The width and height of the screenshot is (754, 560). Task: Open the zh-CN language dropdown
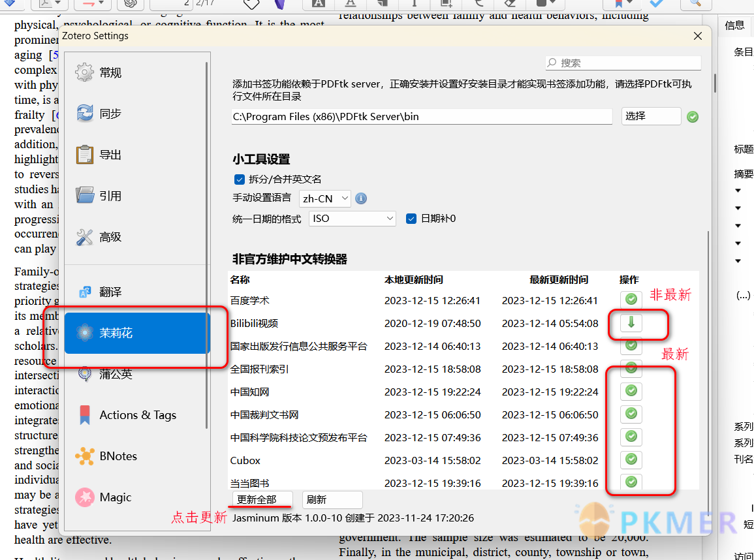coord(325,198)
